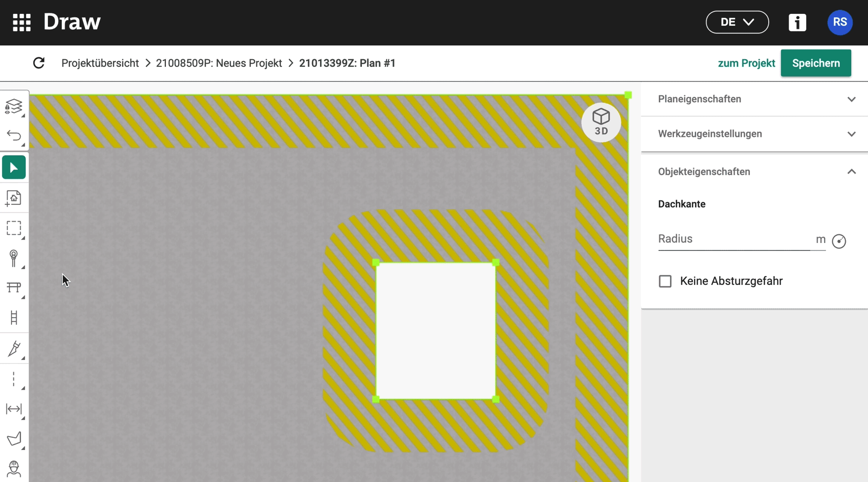
Task: Enable the Keine Absturzgefahr checkbox
Action: (x=665, y=281)
